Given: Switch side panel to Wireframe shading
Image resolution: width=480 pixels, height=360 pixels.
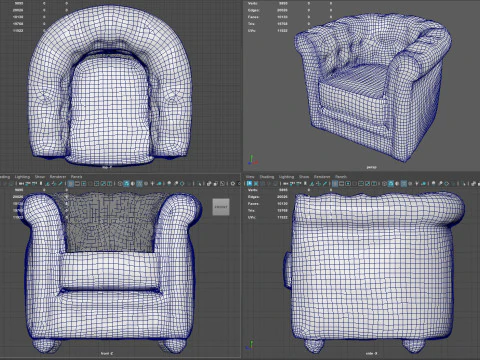Looking at the screenshot, I should (384, 184).
